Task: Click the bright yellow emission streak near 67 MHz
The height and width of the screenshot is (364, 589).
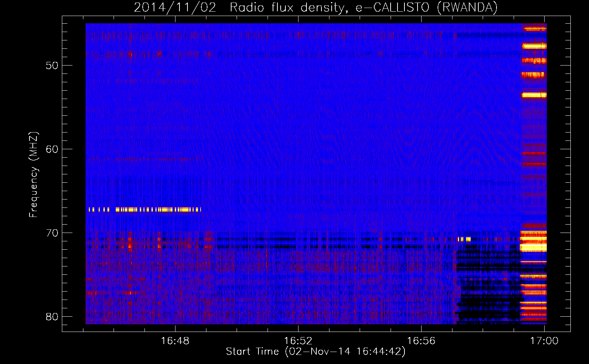Action: [x=145, y=210]
